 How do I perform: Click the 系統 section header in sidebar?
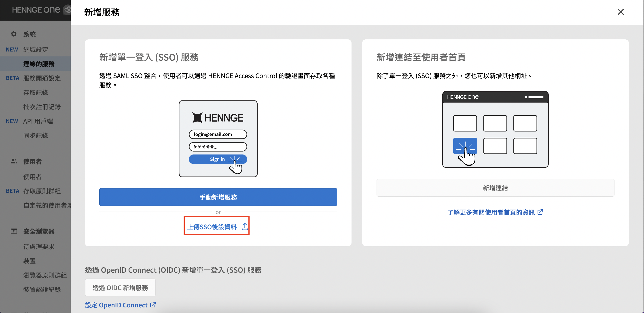coord(30,34)
